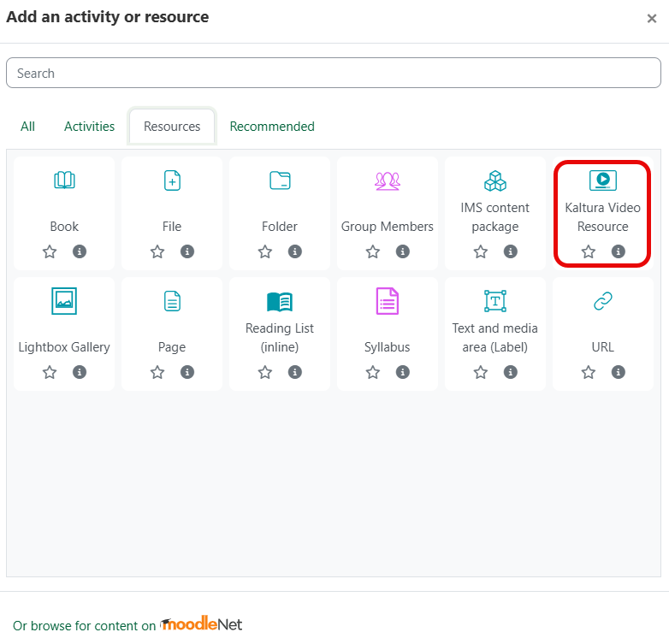This screenshot has height=644, width=669.
Task: Star the Group Members resource
Action: pos(372,251)
